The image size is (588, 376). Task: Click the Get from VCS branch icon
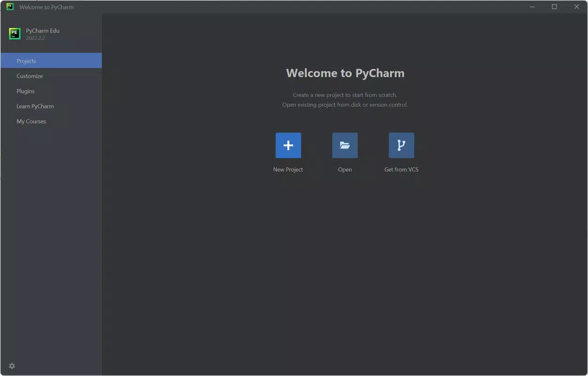[402, 145]
